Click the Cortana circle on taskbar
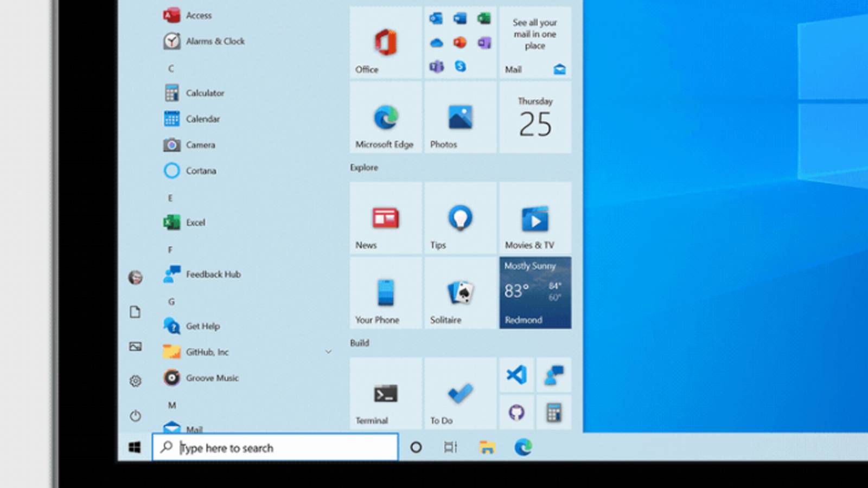The width and height of the screenshot is (868, 488). pos(416,447)
